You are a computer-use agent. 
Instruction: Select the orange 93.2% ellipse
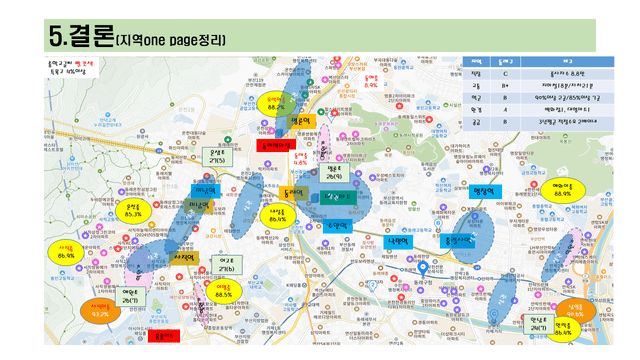pyautogui.click(x=100, y=311)
